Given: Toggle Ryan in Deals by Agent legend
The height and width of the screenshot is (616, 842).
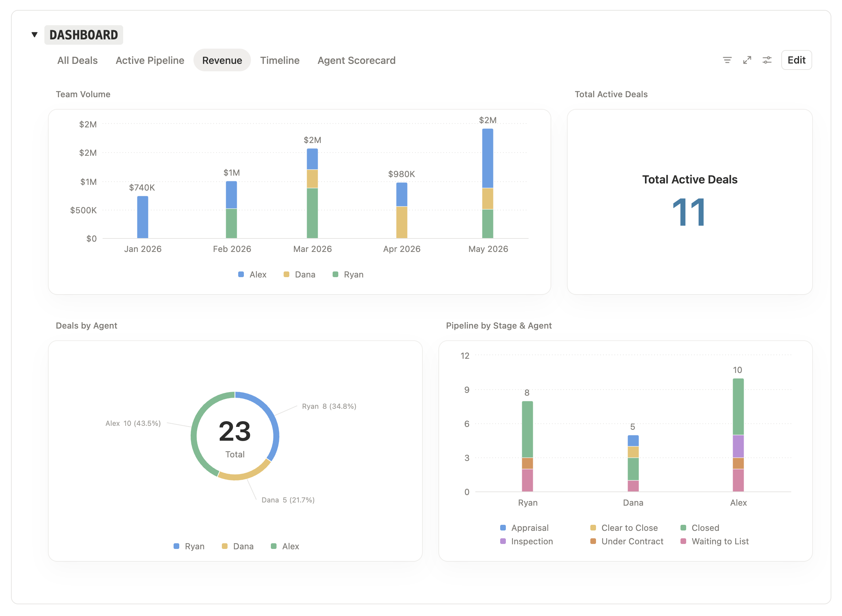Looking at the screenshot, I should point(189,546).
